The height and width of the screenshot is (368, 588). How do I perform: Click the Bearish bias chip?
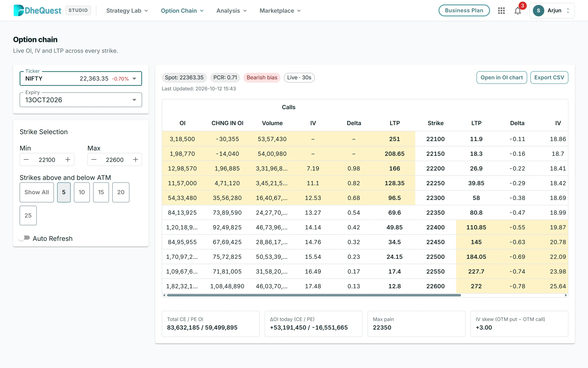click(x=262, y=77)
